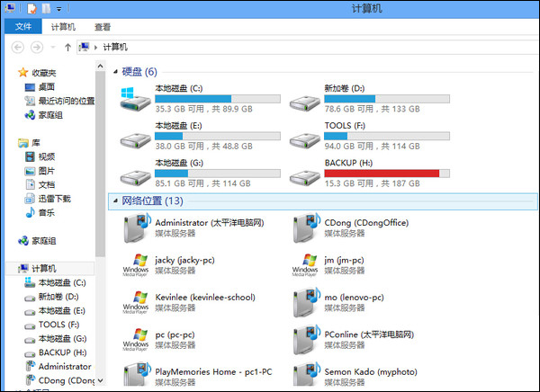The width and height of the screenshot is (540, 392).
Task: Open the 文件 ribbon tab
Action: (23, 26)
